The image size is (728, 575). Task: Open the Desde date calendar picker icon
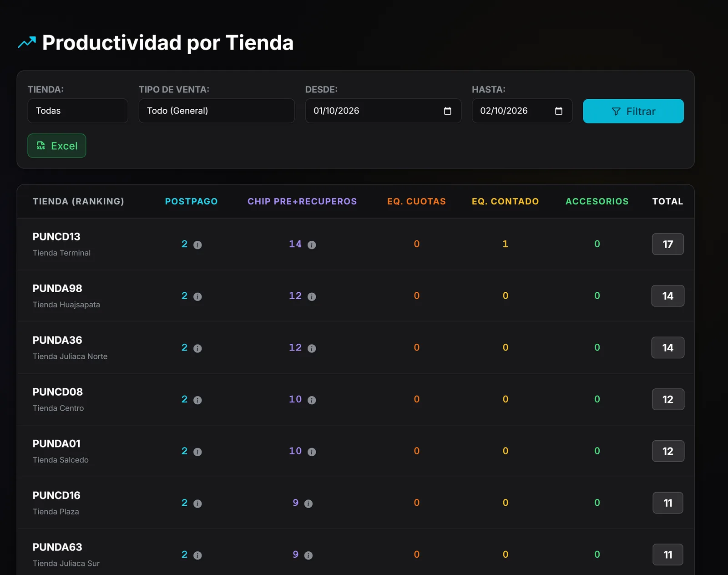pyautogui.click(x=448, y=111)
